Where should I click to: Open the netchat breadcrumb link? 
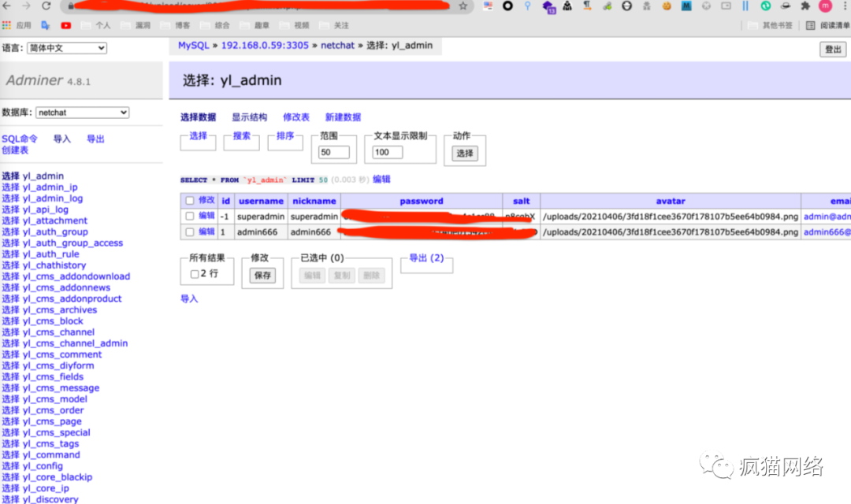[x=337, y=46]
